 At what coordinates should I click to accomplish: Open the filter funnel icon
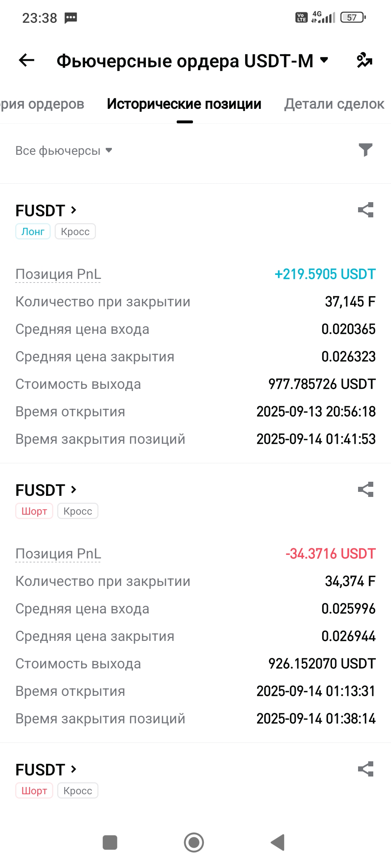[x=365, y=150]
